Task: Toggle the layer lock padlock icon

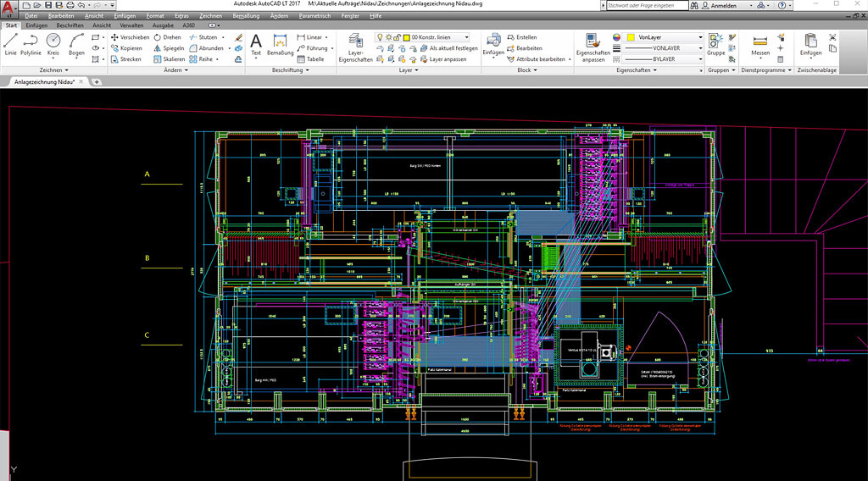Action: 397,38
